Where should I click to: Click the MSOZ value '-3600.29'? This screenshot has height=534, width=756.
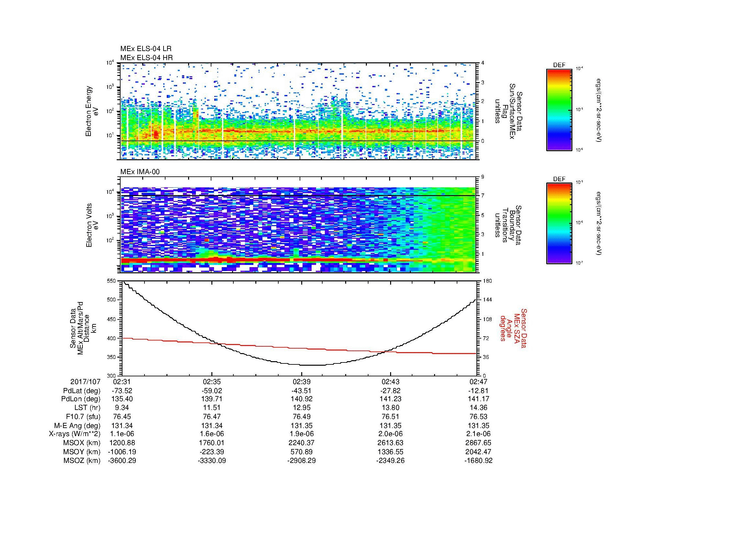tap(122, 461)
